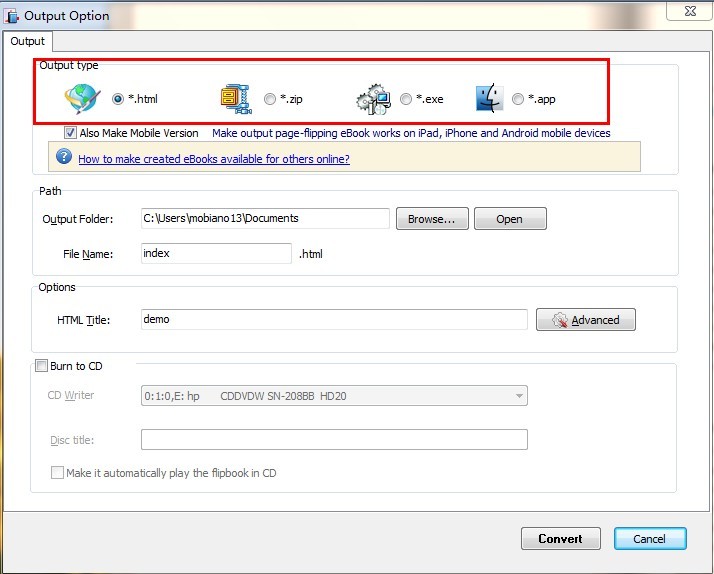Click the blue question mark help icon
The width and height of the screenshot is (714, 574).
point(64,157)
